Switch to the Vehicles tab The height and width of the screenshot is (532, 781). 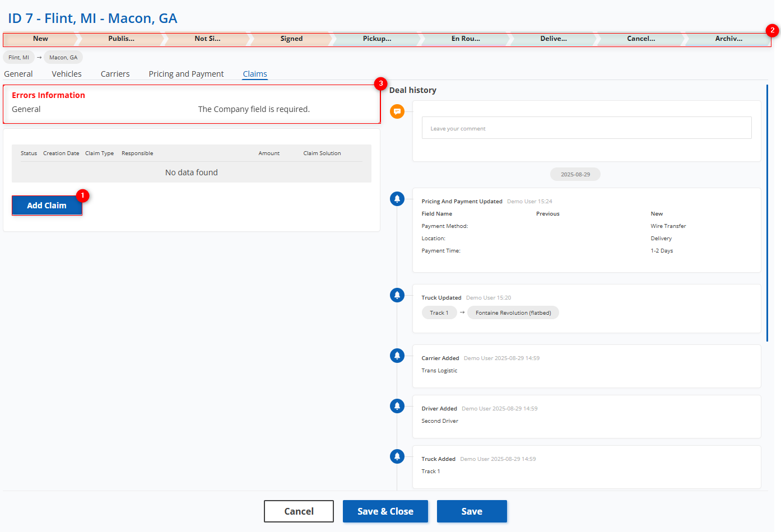(x=67, y=74)
